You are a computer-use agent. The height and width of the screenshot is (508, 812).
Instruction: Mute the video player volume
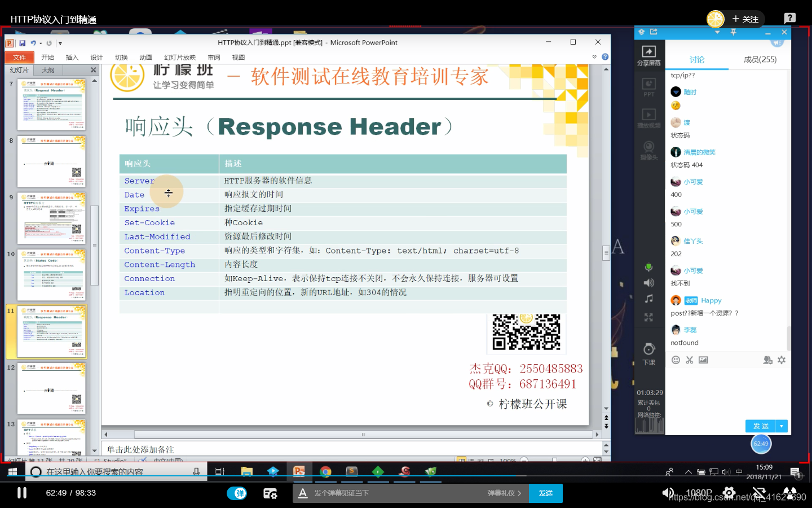click(668, 493)
